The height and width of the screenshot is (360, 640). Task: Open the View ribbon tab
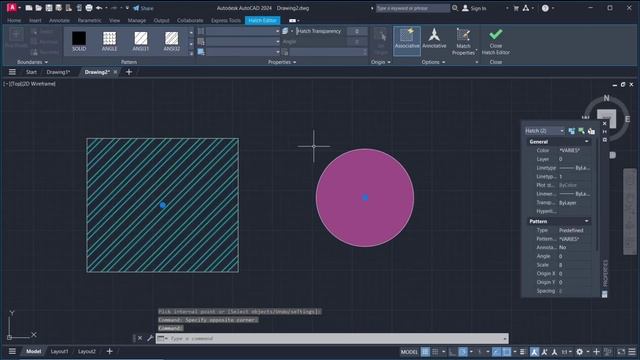pos(114,20)
